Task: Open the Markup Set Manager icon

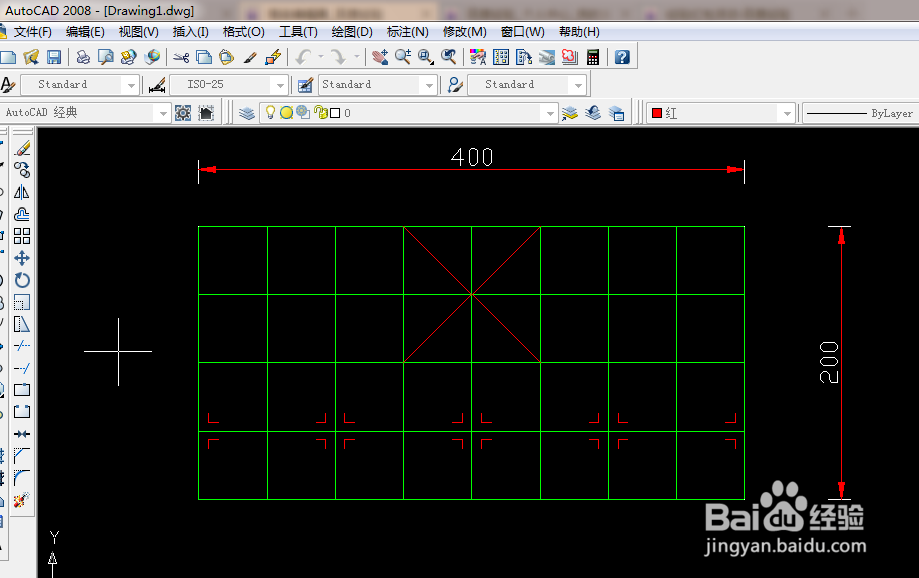Action: tap(570, 57)
